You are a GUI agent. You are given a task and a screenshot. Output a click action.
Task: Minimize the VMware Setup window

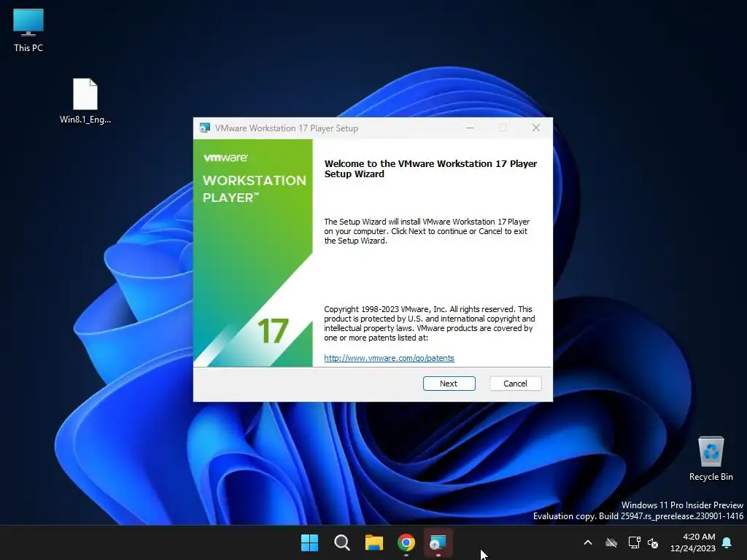pyautogui.click(x=470, y=128)
